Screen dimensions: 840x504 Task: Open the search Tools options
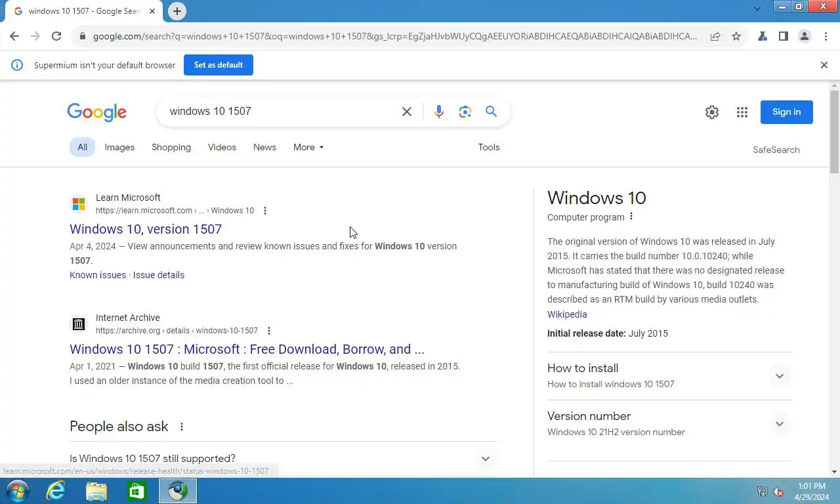[x=489, y=147]
